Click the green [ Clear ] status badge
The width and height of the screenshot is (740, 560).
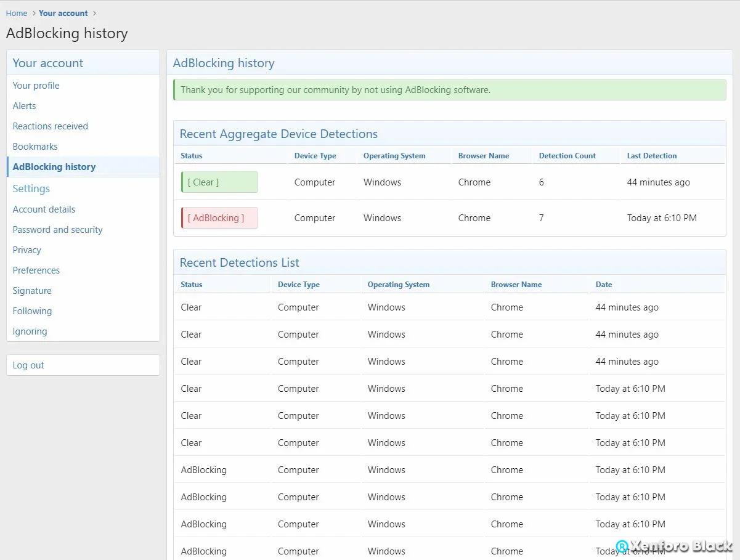[219, 182]
